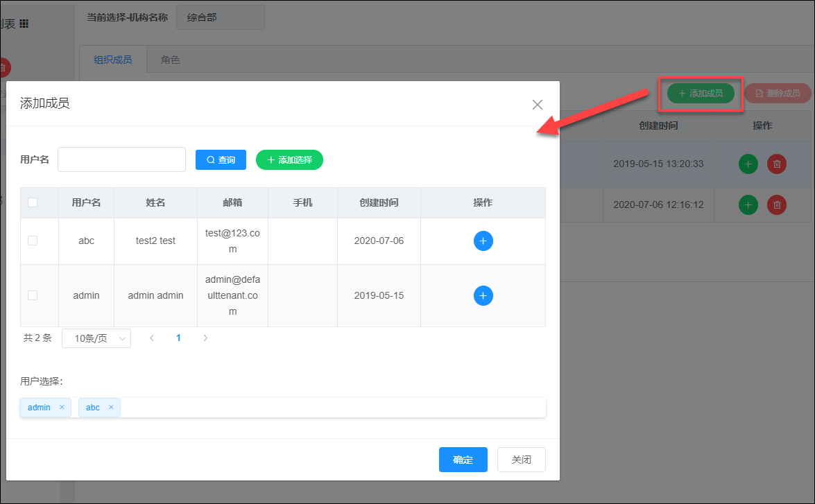Click the 关闭 button in dialog footer
Screen dimensions: 815x504
click(522, 460)
